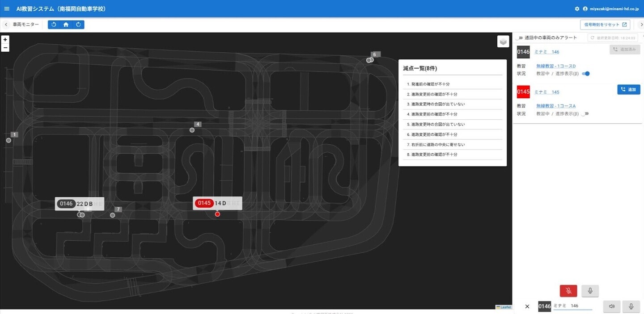Enable 進捗表示 for vehicle 0145
The height and width of the screenshot is (314, 644).
tap(585, 114)
